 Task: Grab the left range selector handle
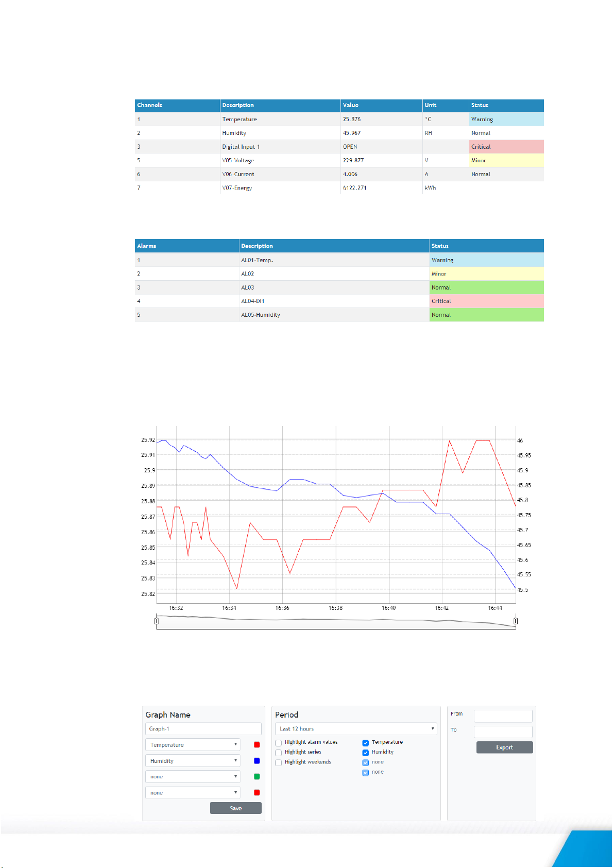pyautogui.click(x=157, y=621)
